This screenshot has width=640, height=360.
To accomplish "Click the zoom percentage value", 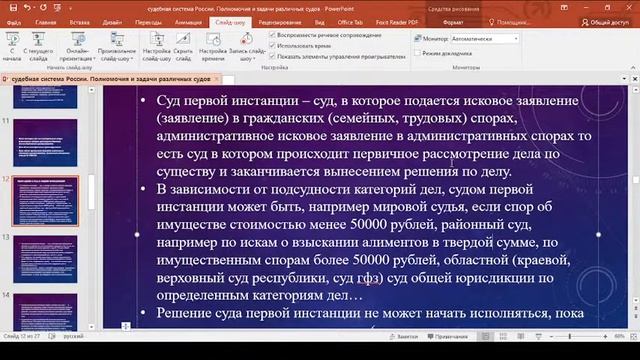I will coord(619,336).
